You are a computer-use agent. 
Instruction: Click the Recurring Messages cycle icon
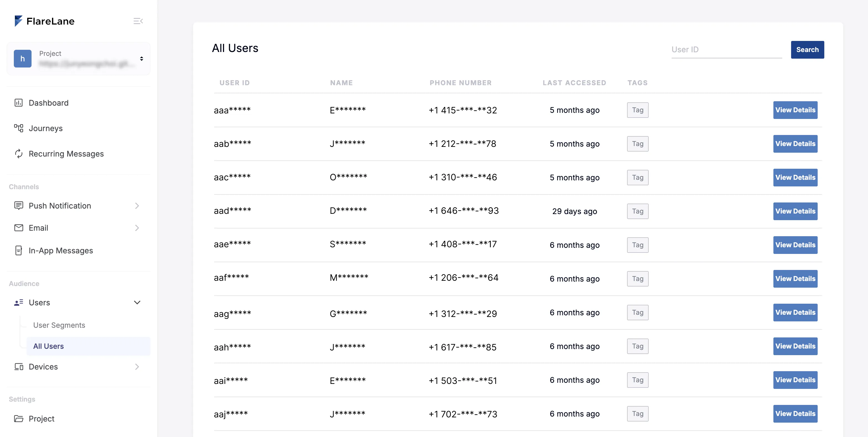coord(19,154)
